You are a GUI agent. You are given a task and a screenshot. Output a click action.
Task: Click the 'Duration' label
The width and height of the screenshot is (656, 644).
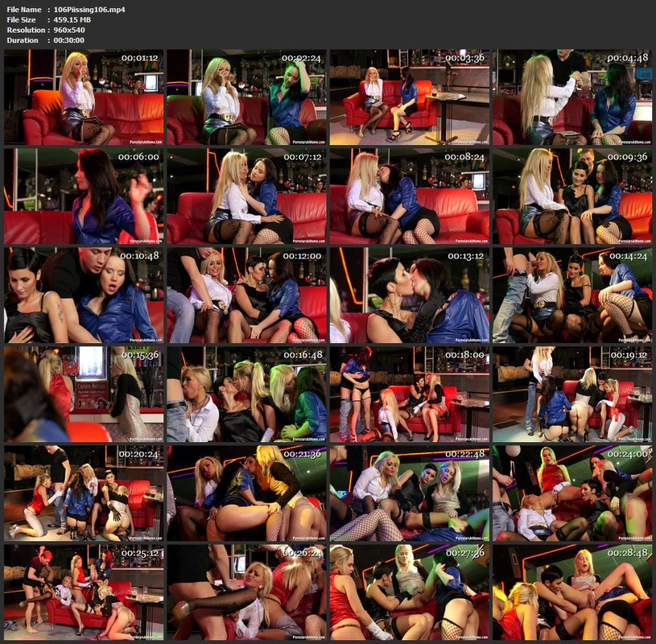coord(23,40)
